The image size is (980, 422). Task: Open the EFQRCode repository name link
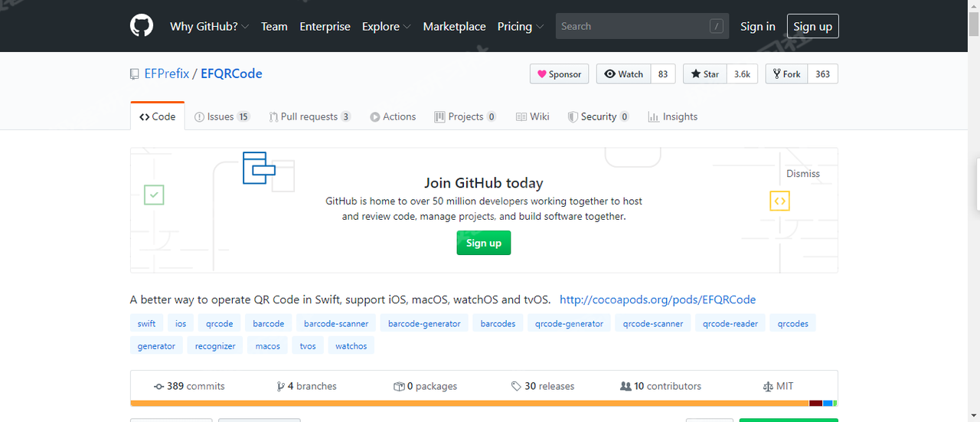click(231, 74)
